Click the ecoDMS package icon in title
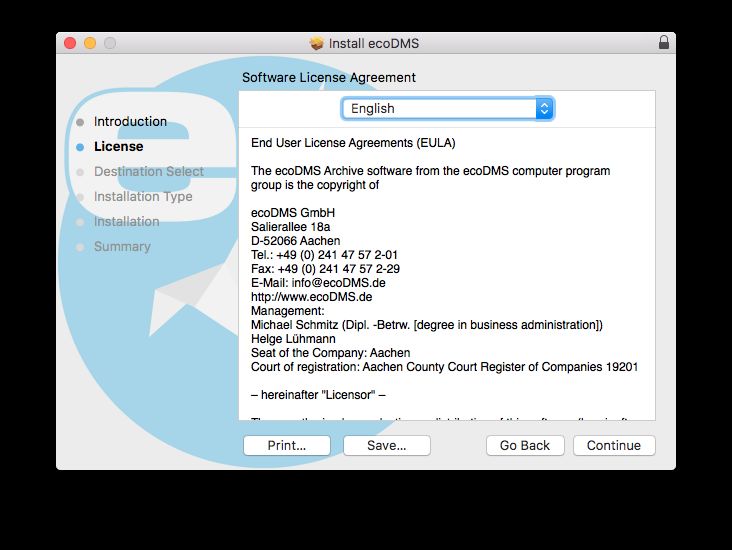Image resolution: width=732 pixels, height=550 pixels. (317, 43)
